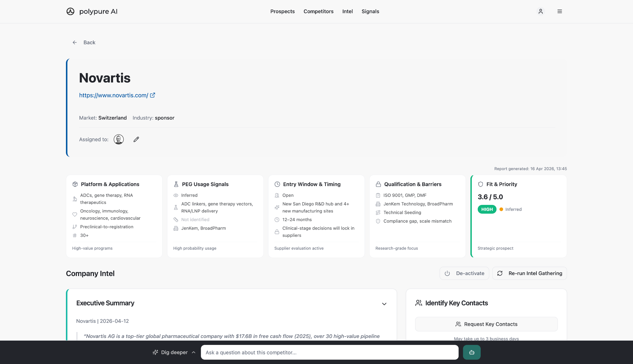Click 'High-value programs' footer text

tap(92, 248)
